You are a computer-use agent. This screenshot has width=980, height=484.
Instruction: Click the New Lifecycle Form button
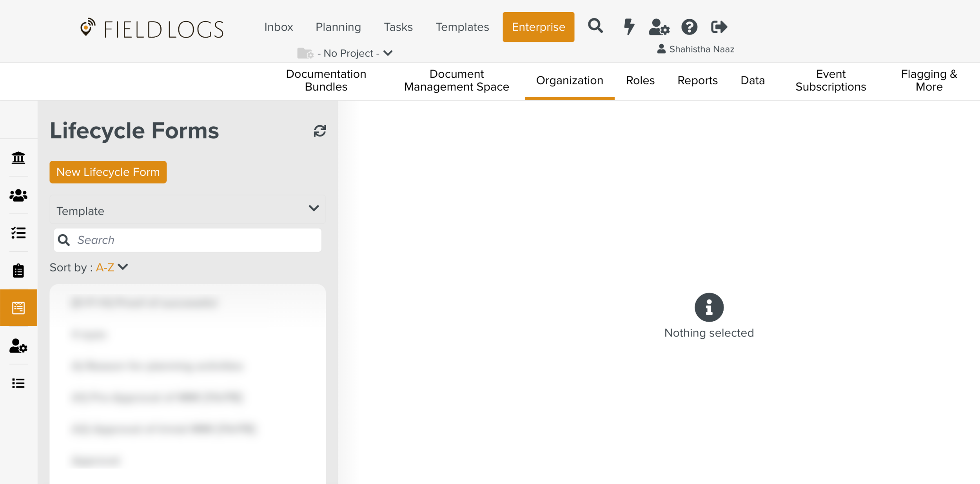click(x=108, y=172)
